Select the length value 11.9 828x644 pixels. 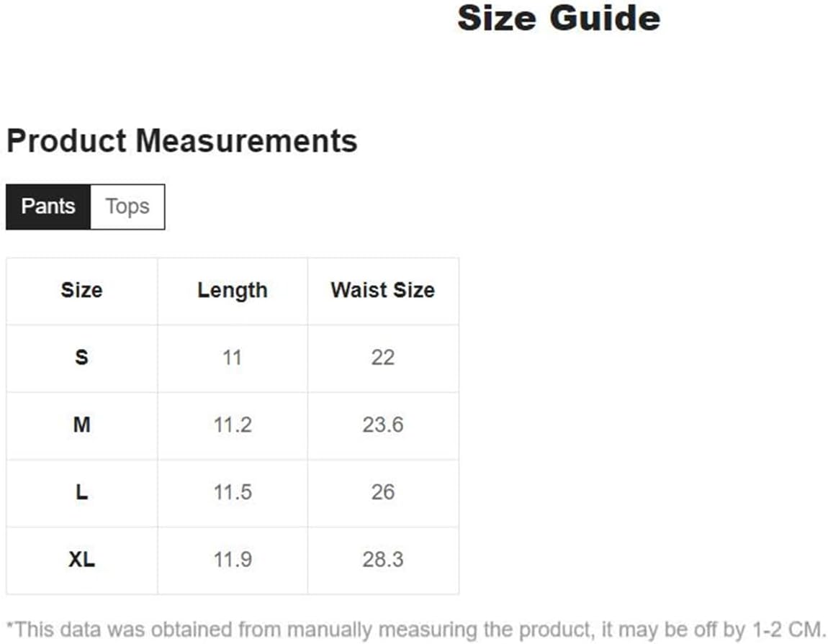coord(233,560)
